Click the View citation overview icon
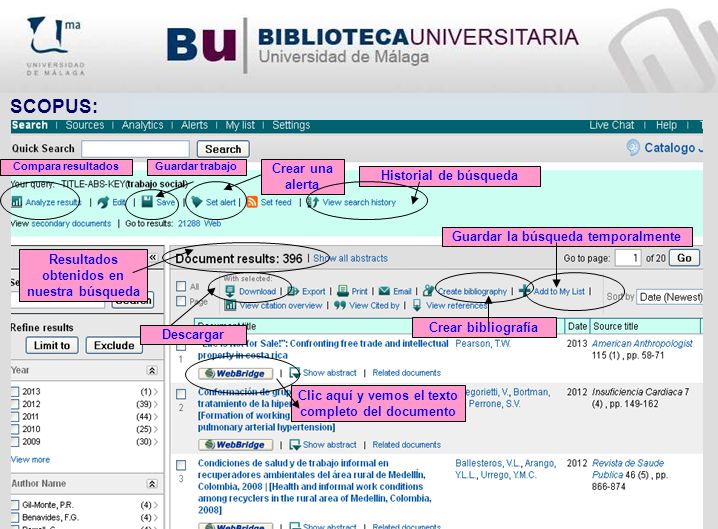 click(x=230, y=305)
